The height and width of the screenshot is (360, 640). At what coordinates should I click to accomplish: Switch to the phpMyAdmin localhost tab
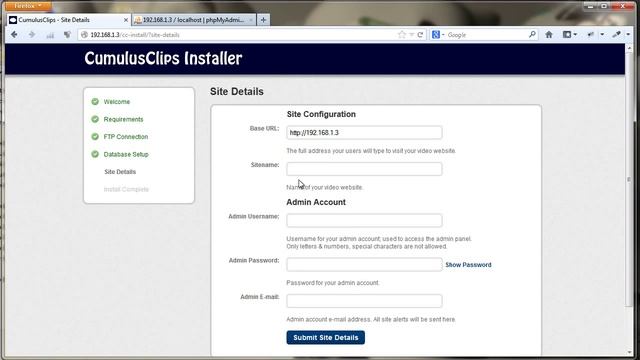click(193, 20)
